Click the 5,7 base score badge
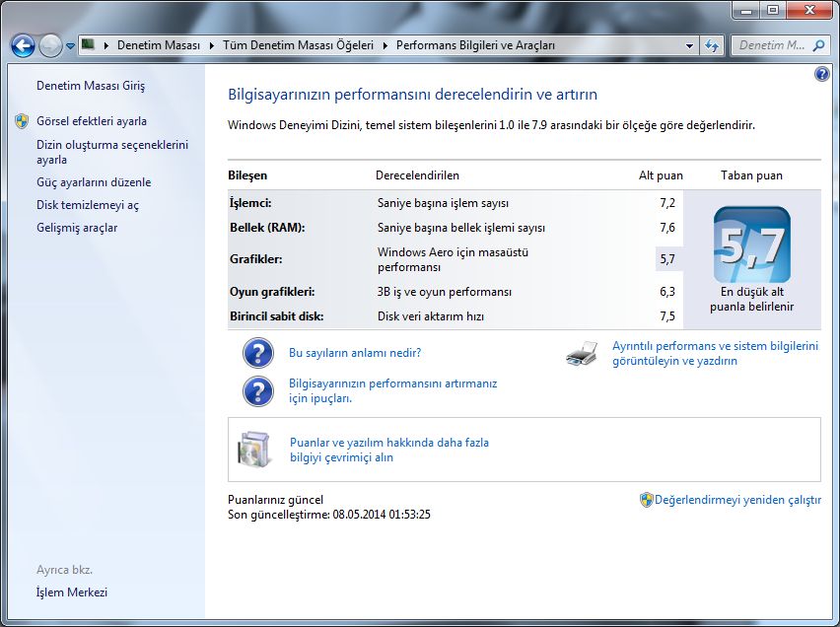 pos(752,244)
